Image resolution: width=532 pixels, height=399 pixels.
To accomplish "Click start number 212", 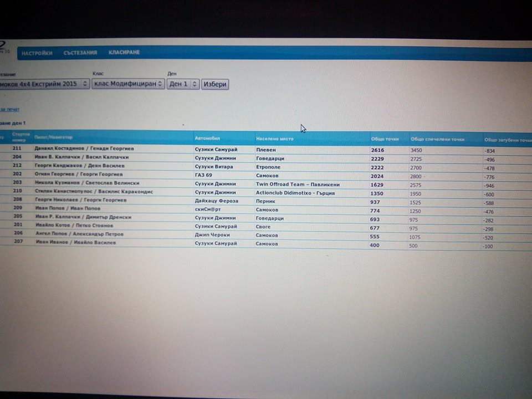I will point(17,165).
